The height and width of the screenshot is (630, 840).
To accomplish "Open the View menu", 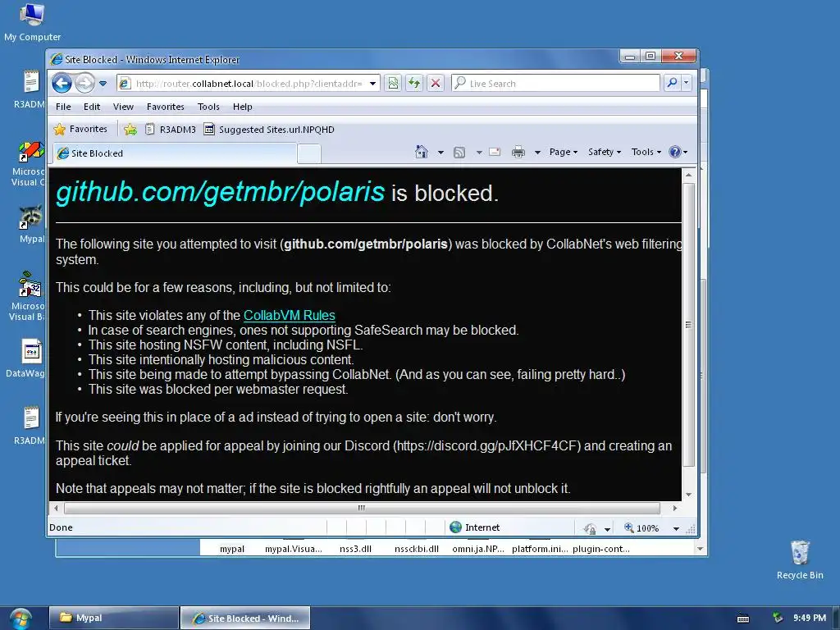I will click(123, 107).
